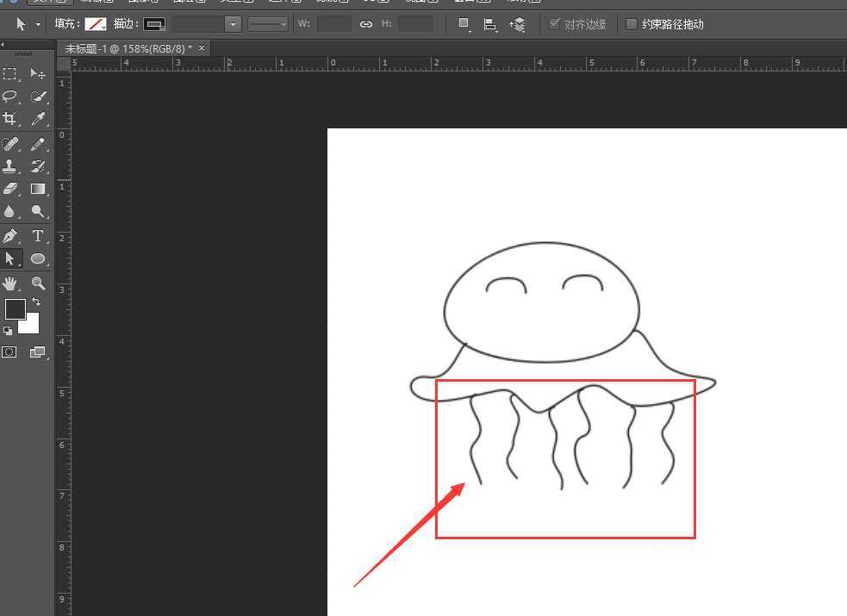
Task: Click the W width input field
Action: pos(333,24)
